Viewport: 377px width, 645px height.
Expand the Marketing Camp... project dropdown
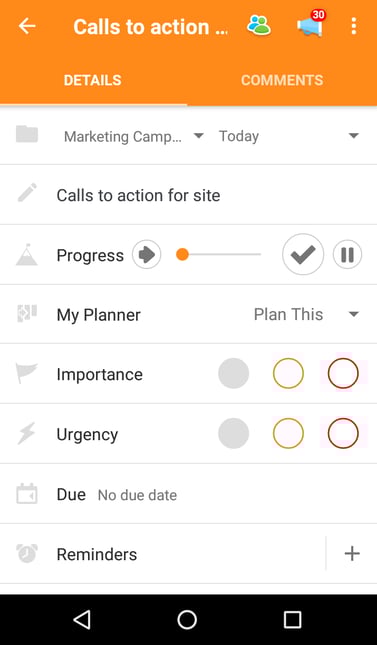click(x=134, y=136)
